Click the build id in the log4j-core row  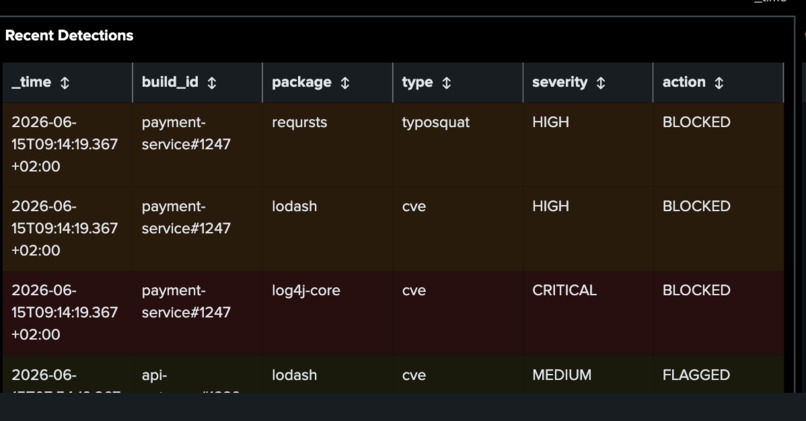(186, 302)
